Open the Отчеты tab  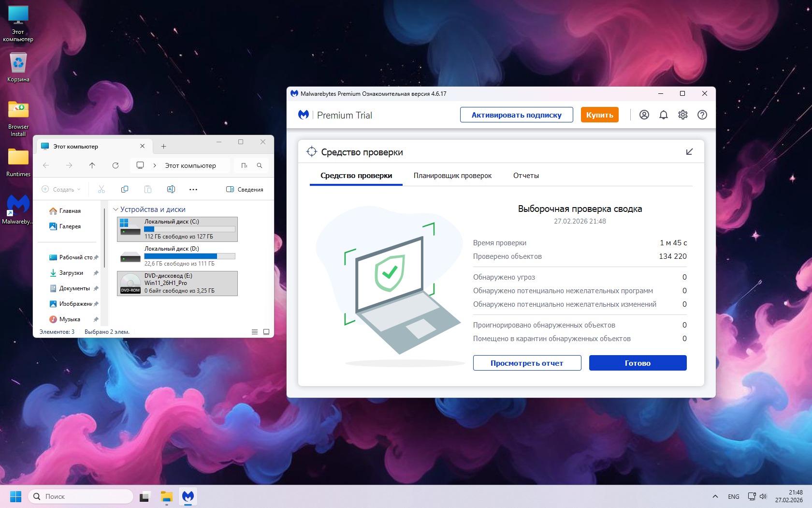pyautogui.click(x=526, y=176)
